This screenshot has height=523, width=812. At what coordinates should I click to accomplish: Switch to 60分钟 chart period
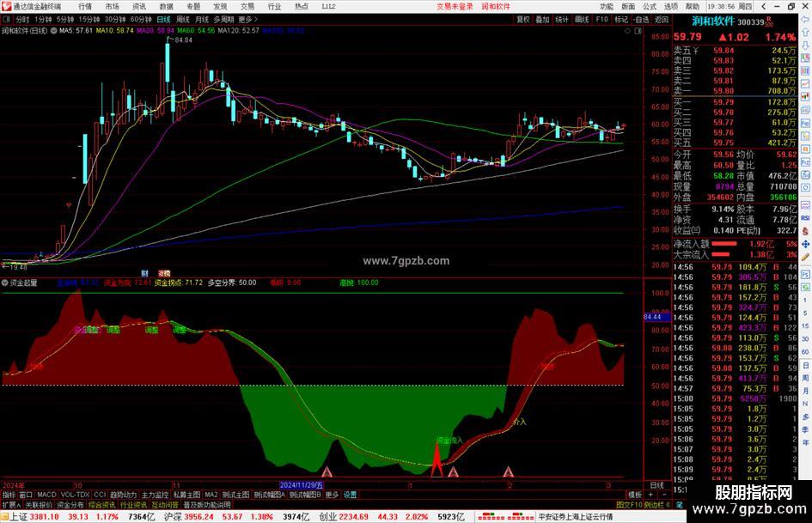click(x=140, y=19)
